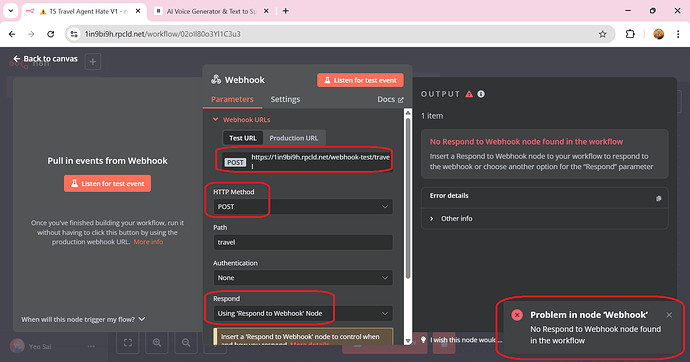The height and width of the screenshot is (362, 690).
Task: Open the HTTP Method dropdown
Action: (x=303, y=207)
